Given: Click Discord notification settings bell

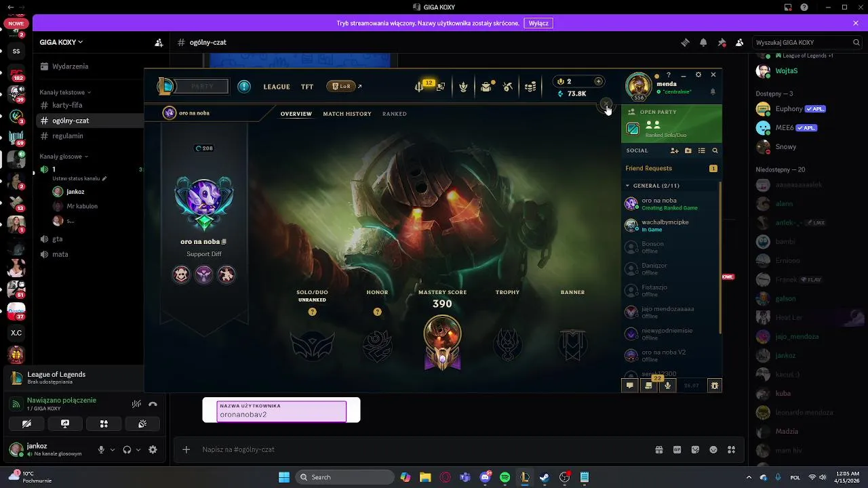Looking at the screenshot, I should pos(703,42).
